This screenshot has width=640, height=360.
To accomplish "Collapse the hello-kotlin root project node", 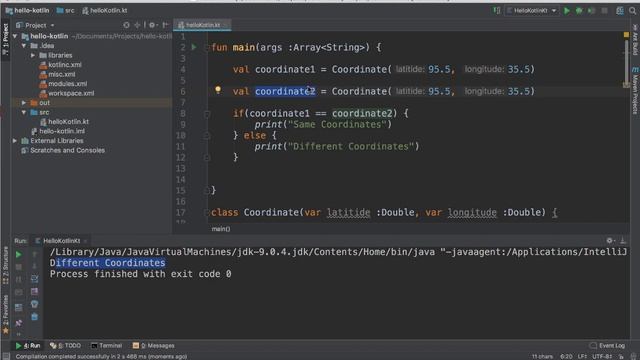I will coord(15,36).
